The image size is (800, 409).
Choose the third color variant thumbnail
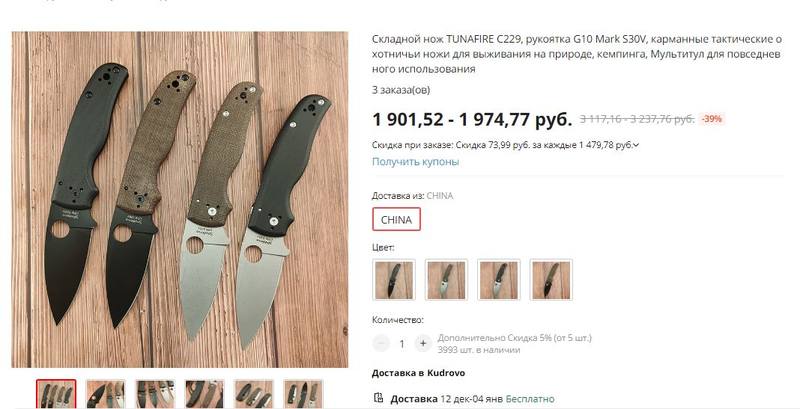pos(499,279)
